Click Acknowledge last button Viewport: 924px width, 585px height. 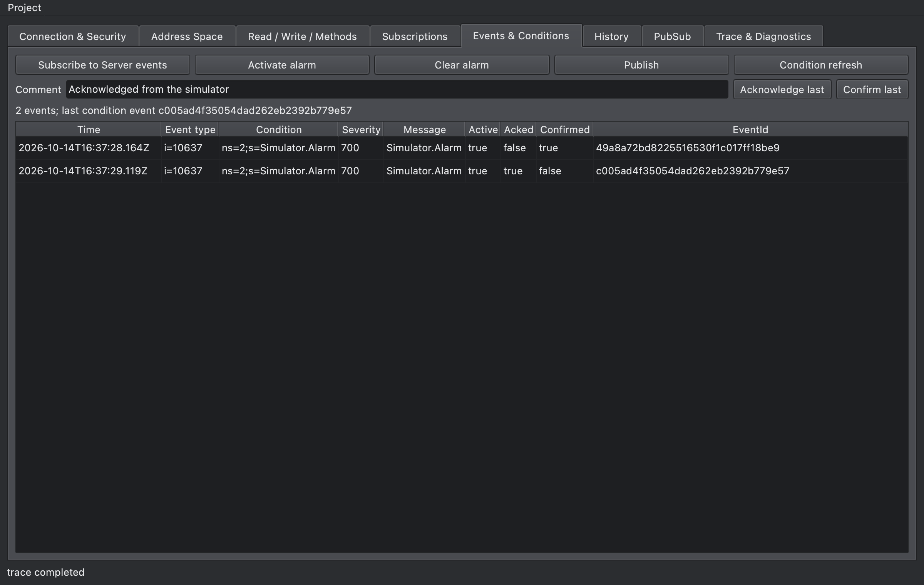(782, 90)
